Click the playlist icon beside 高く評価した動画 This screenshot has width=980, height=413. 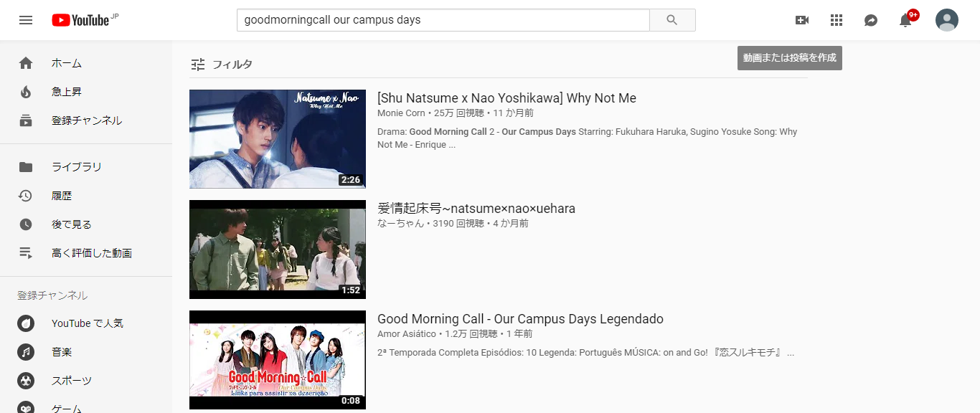coord(26,253)
